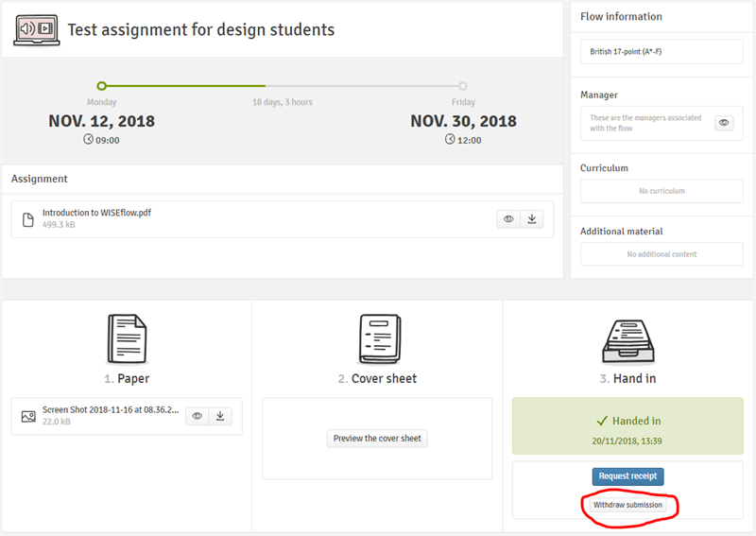Click the Paper document icon
Screen dimensions: 756x536
click(127, 339)
